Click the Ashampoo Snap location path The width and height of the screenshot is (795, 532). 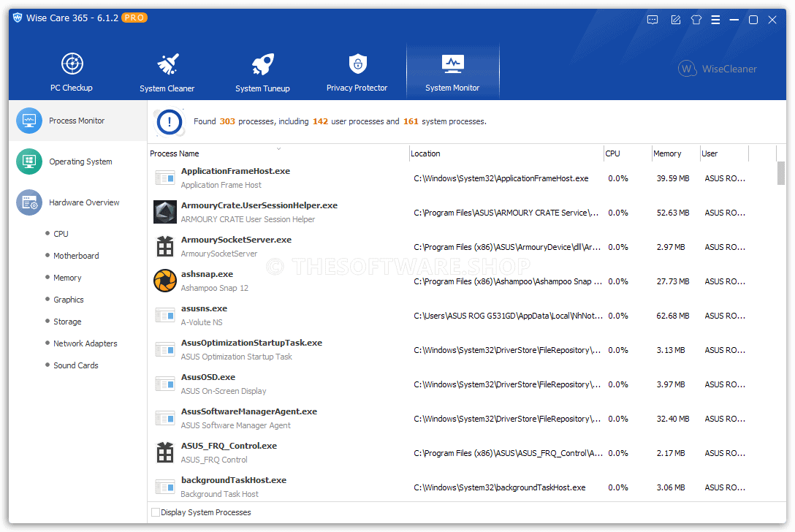tap(508, 281)
